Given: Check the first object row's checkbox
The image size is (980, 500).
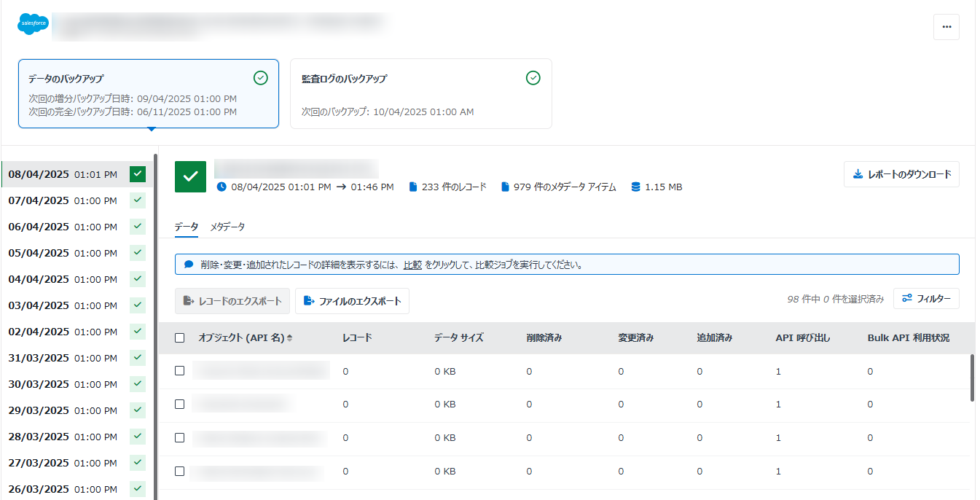Looking at the screenshot, I should [179, 371].
